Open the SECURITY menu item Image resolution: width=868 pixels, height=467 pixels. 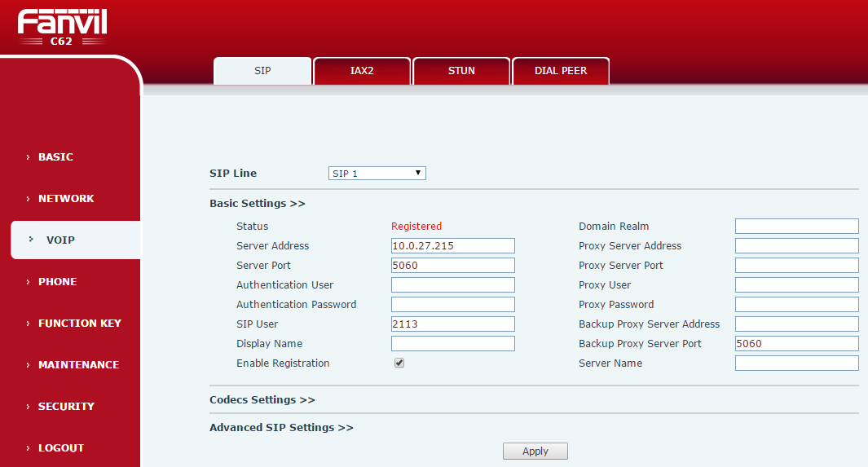(66, 407)
